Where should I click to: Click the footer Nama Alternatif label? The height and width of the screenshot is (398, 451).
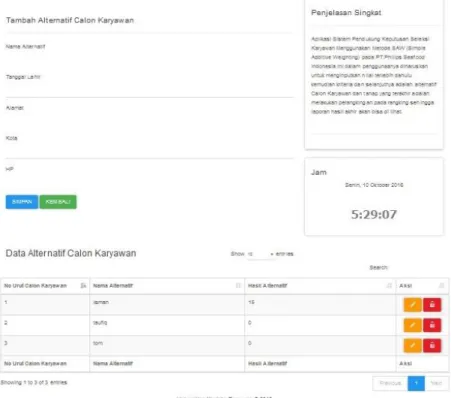pyautogui.click(x=113, y=363)
